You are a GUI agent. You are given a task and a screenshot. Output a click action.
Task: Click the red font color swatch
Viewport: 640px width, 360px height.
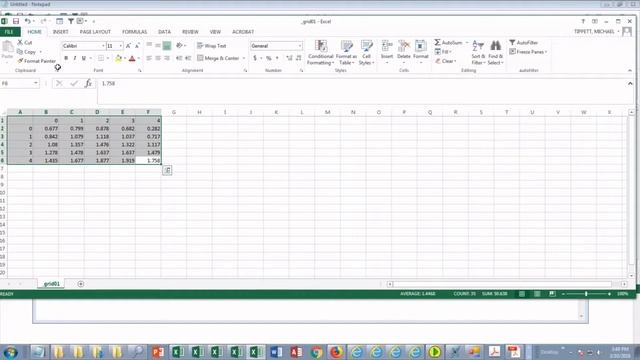point(132,58)
